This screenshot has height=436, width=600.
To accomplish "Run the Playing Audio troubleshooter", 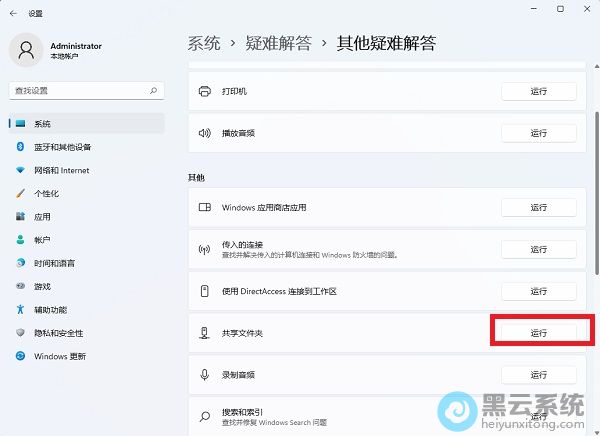I will 538,132.
